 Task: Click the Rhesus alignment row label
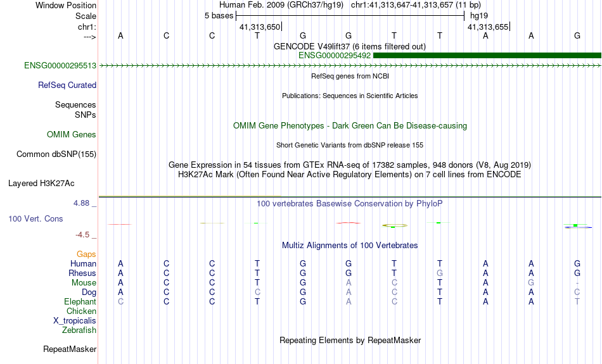[82, 273]
